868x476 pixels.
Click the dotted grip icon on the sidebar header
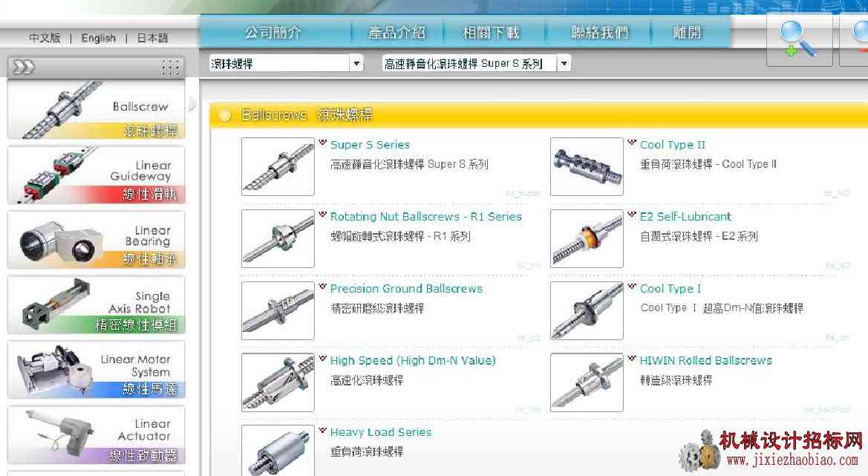click(170, 68)
